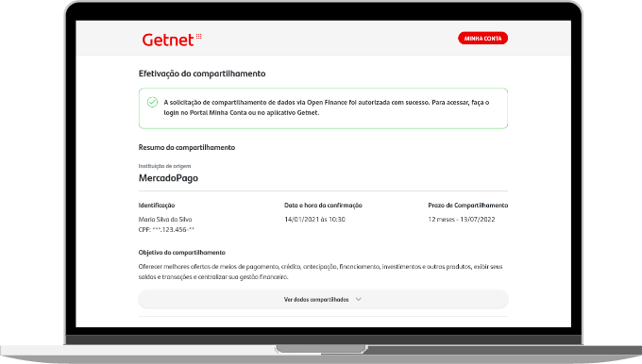The width and height of the screenshot is (642, 364).
Task: Click the green success checkmark icon
Action: click(152, 102)
